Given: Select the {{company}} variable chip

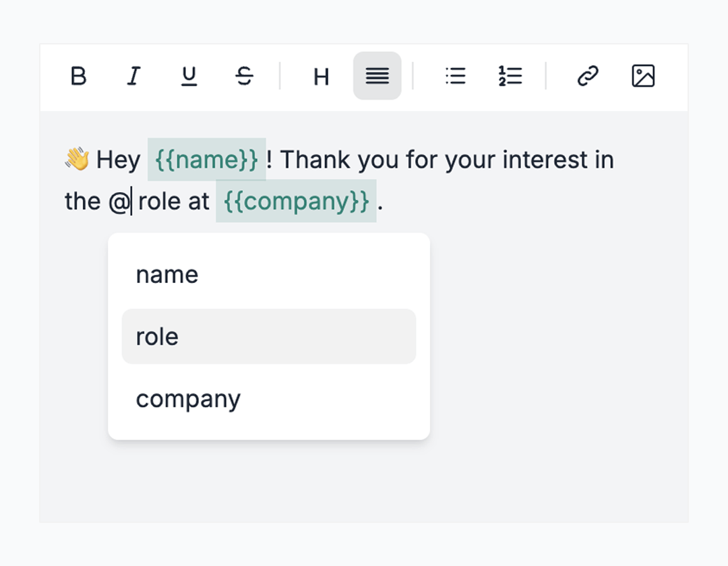Looking at the screenshot, I should [x=296, y=201].
